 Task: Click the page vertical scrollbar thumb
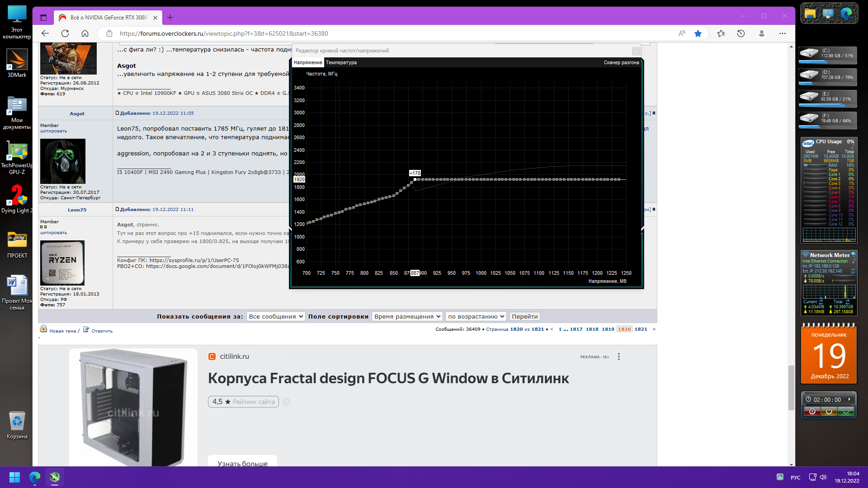pos(791,388)
